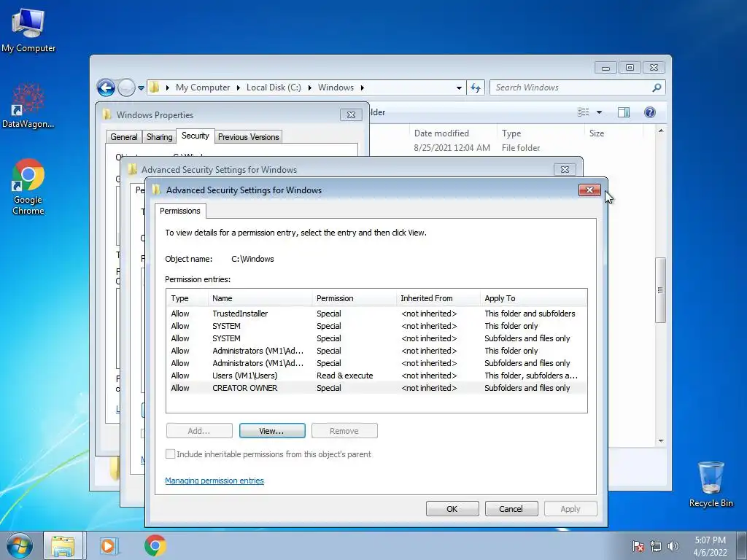Image resolution: width=747 pixels, height=560 pixels.
Task: Click the Show desktop strip at taskbar end
Action: pyautogui.click(x=742, y=546)
